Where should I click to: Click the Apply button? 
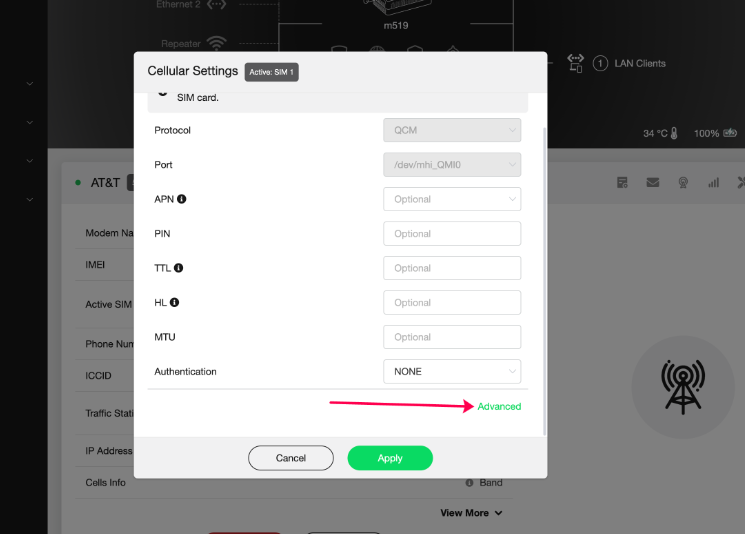(390, 458)
